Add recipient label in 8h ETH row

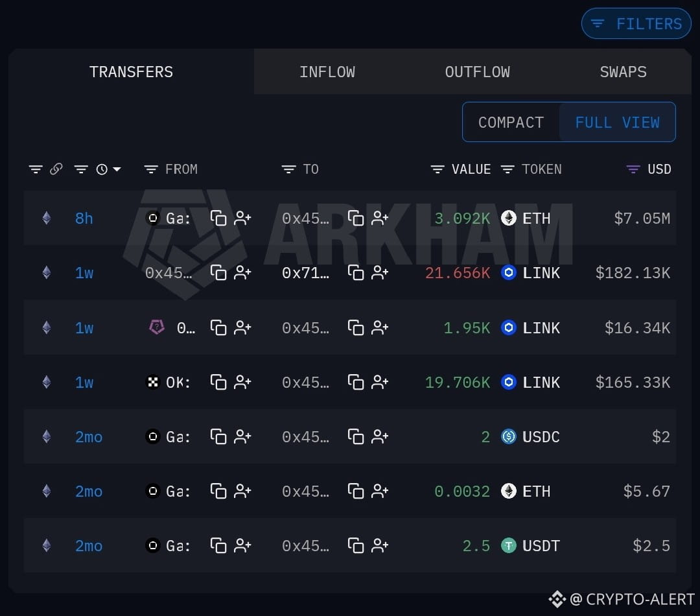pos(380,218)
